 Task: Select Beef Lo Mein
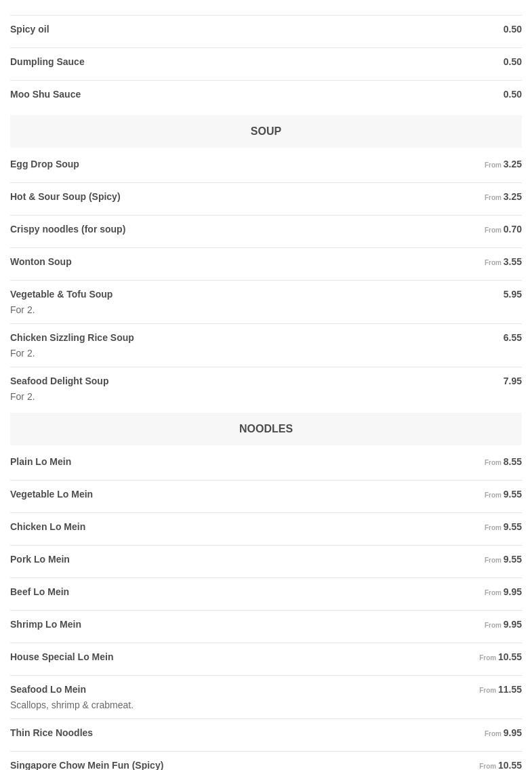40,592
